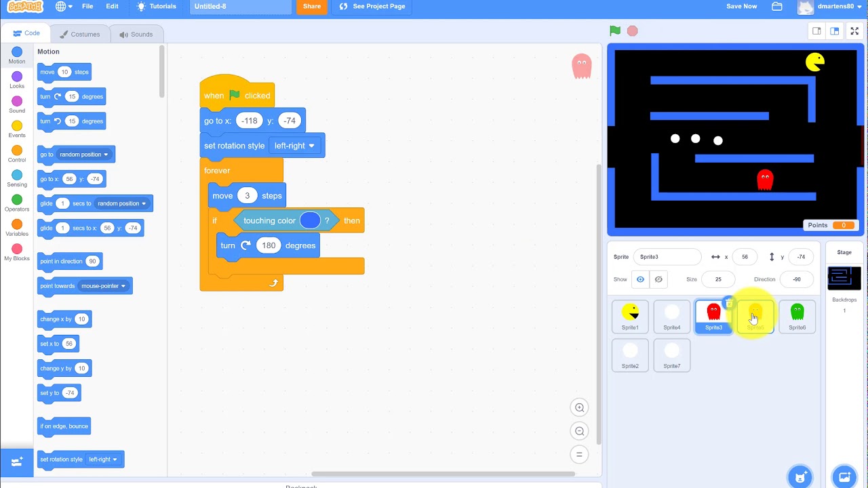The width and height of the screenshot is (868, 488).
Task: Select the green ghost Sprite6 thumbnail
Action: [x=797, y=317]
